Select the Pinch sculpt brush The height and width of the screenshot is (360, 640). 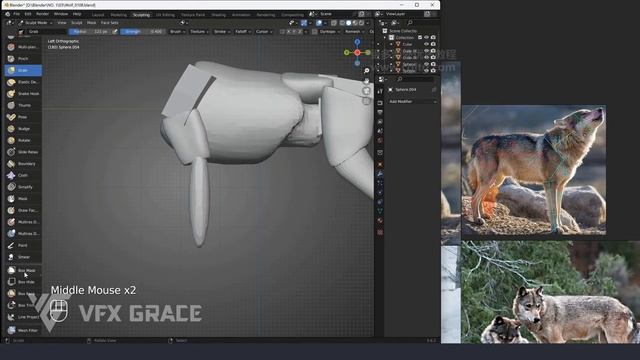point(23,59)
